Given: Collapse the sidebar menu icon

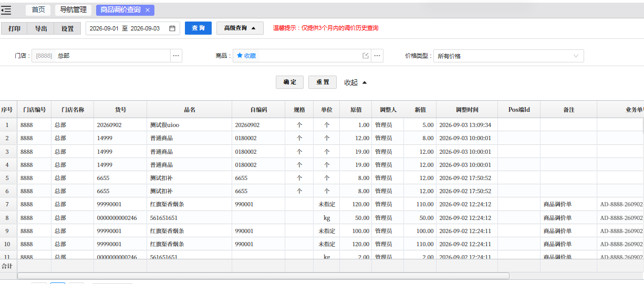Looking at the screenshot, I should coord(6,10).
